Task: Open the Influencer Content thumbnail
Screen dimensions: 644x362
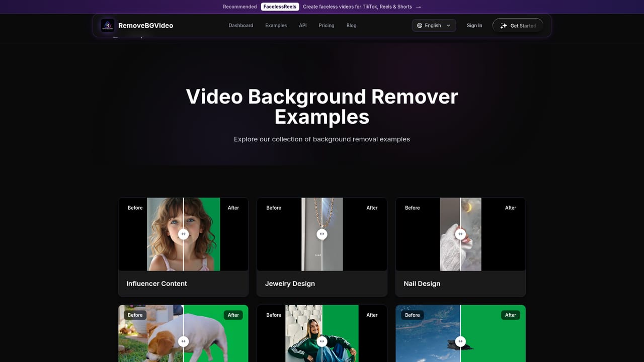Action: (x=183, y=234)
